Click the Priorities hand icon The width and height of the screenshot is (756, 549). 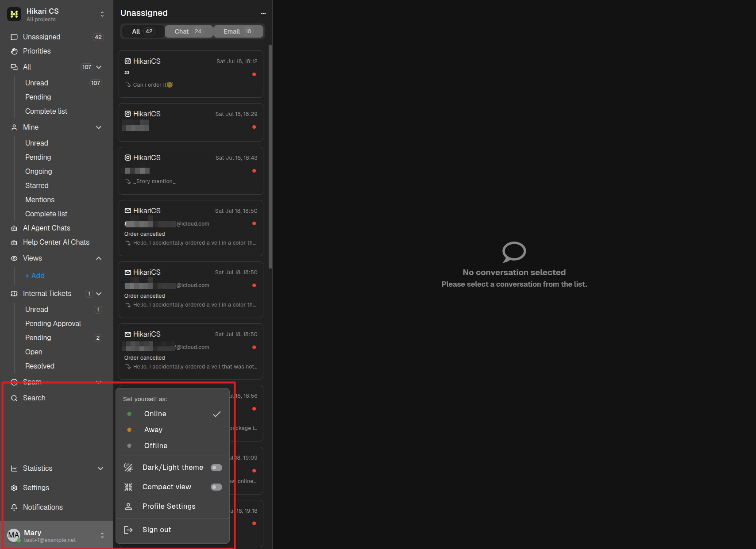14,51
